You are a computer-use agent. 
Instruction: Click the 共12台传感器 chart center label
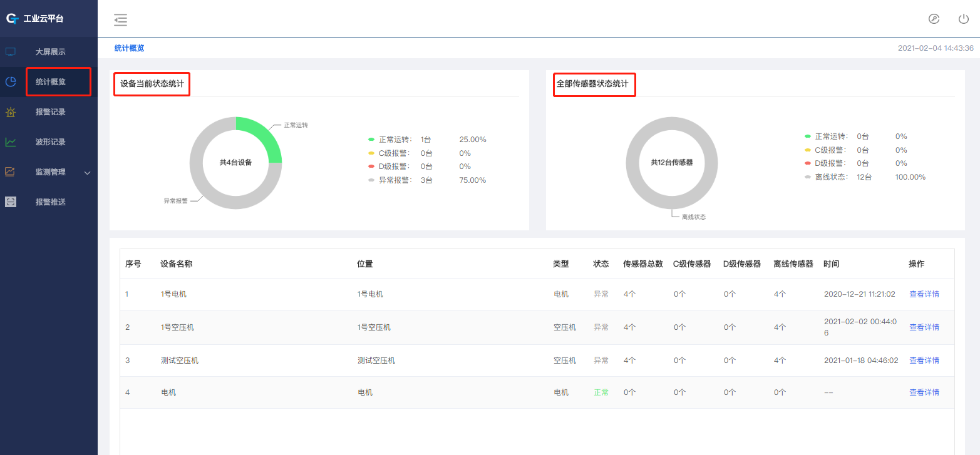tap(672, 162)
